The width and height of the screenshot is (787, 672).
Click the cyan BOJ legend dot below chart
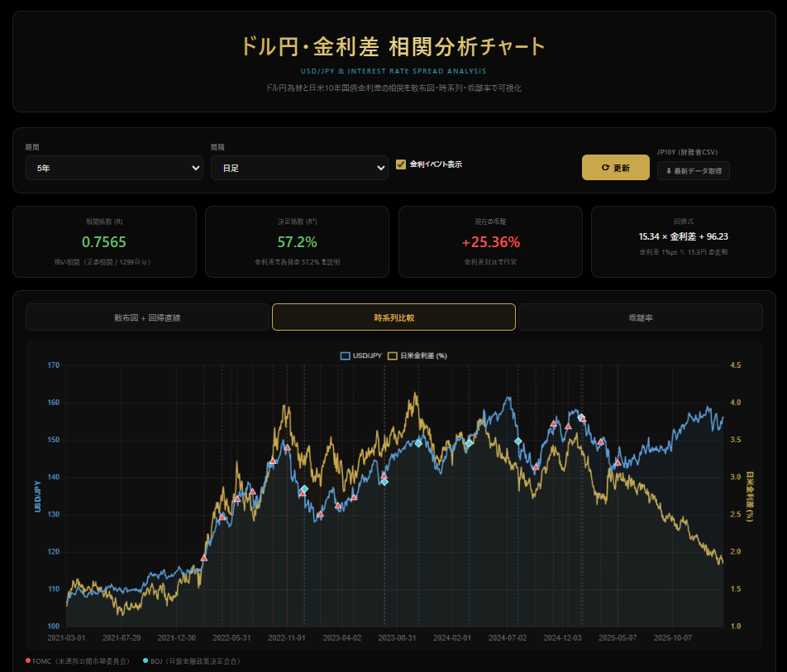click(x=146, y=661)
